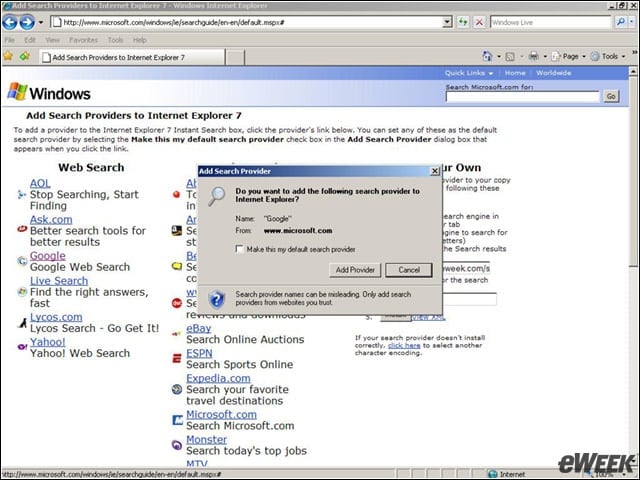Click the Home toolbar icon
This screenshot has height=480, width=640.
pyautogui.click(x=487, y=56)
